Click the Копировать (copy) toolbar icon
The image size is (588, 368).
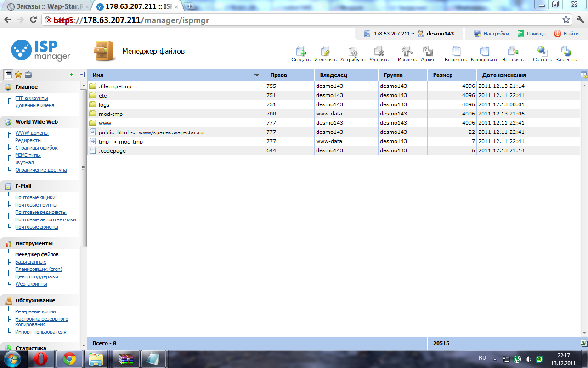(x=484, y=52)
